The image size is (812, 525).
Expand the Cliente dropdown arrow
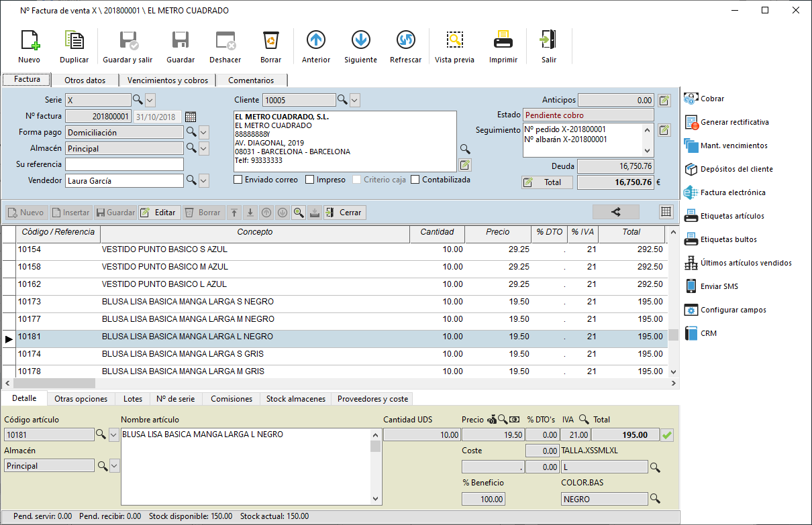click(355, 101)
